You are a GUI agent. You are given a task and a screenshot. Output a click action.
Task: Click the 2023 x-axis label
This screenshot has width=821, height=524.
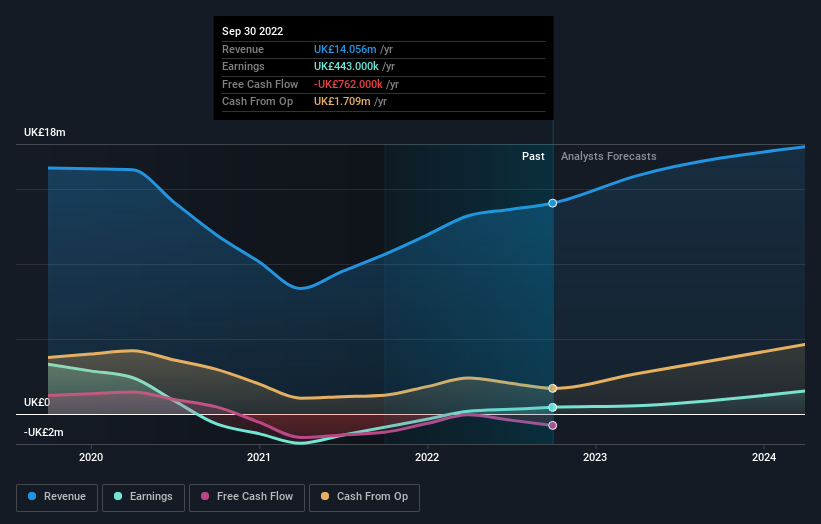(595, 458)
